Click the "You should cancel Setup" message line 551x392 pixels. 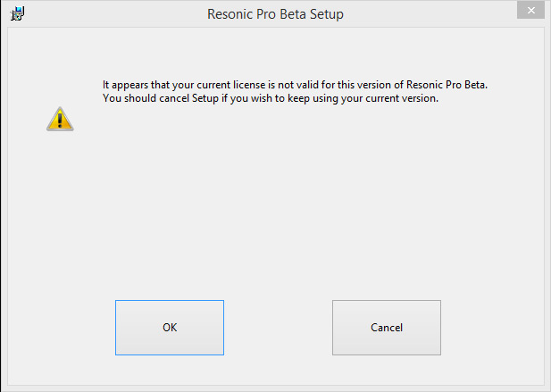[x=271, y=99]
